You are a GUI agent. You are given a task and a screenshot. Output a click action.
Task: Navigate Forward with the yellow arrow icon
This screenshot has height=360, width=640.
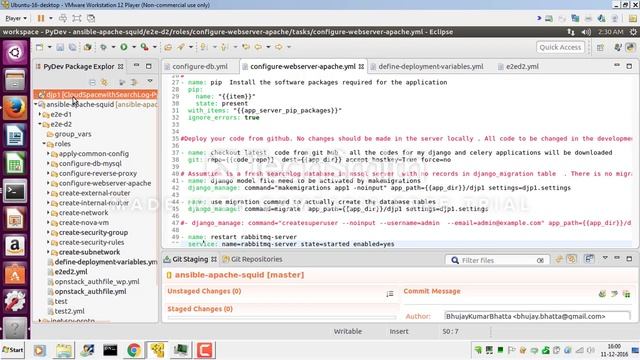click(x=279, y=47)
